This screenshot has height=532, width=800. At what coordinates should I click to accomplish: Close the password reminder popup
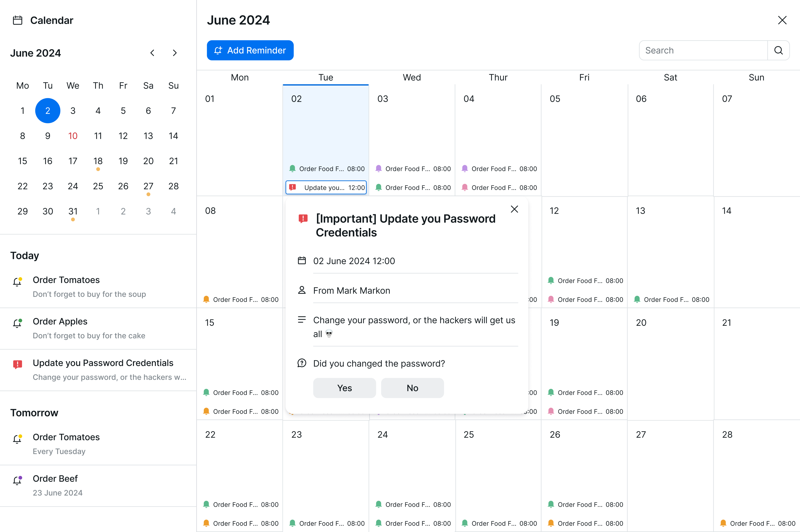pos(514,209)
